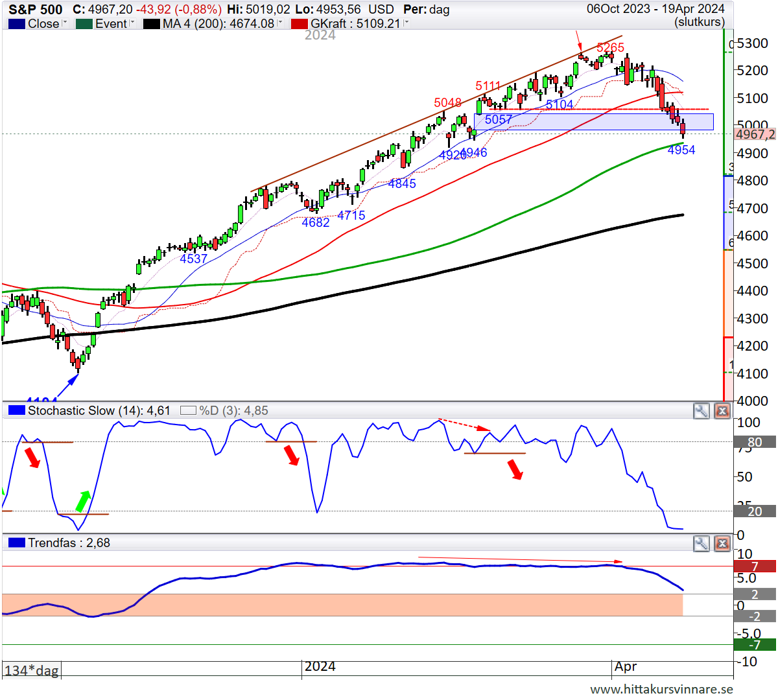Screen dimensions: 778x700
Task: Click the stochastic oversold level marker 20
Action: 755,512
